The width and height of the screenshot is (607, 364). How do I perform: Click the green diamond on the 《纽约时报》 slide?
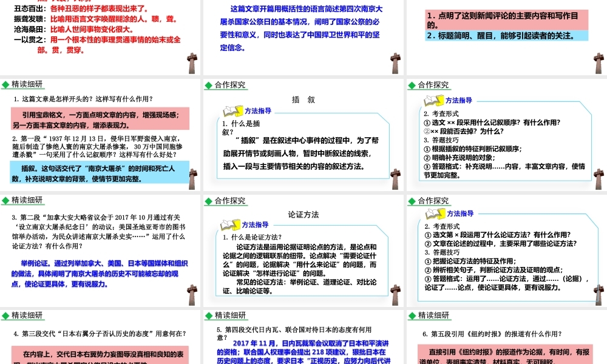click(x=412, y=315)
